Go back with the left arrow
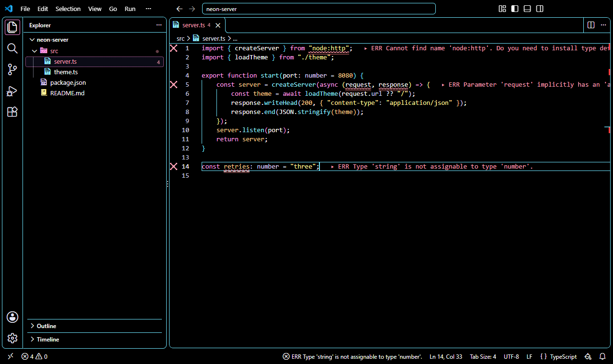The width and height of the screenshot is (613, 364). click(x=180, y=9)
